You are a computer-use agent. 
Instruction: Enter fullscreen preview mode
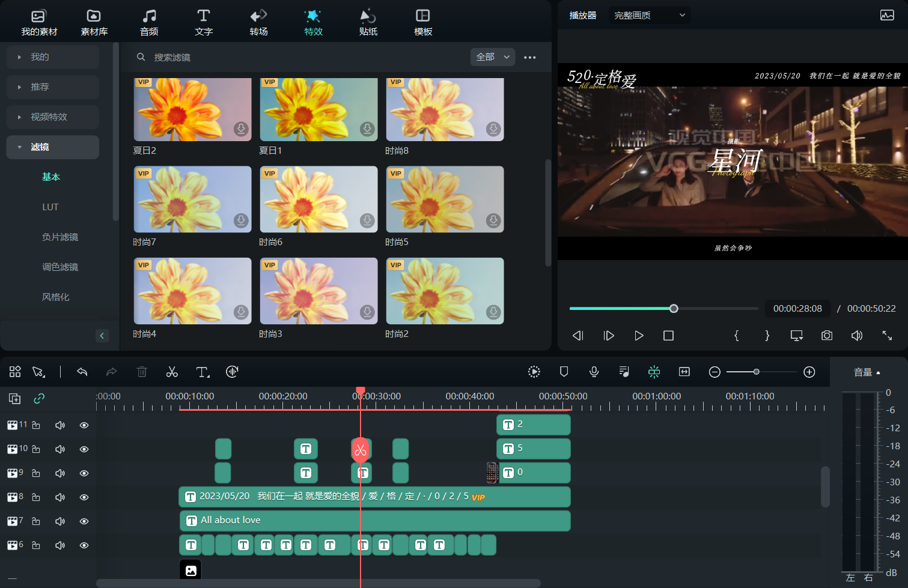[887, 336]
